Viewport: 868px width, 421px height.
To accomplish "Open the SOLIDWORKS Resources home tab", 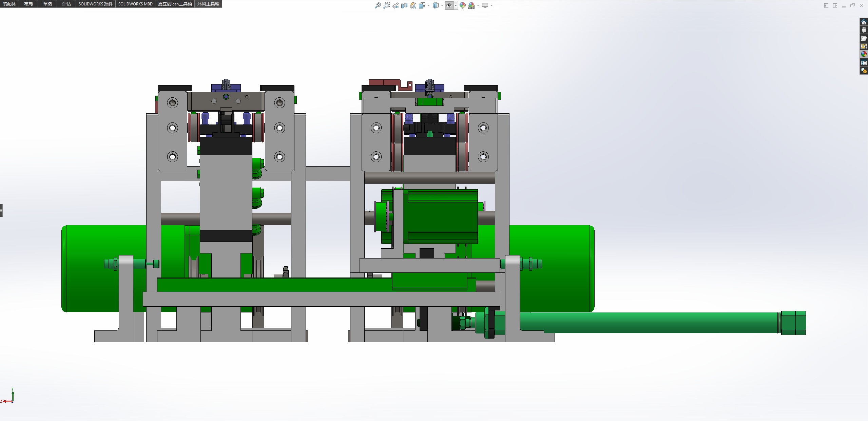I will coord(864,22).
